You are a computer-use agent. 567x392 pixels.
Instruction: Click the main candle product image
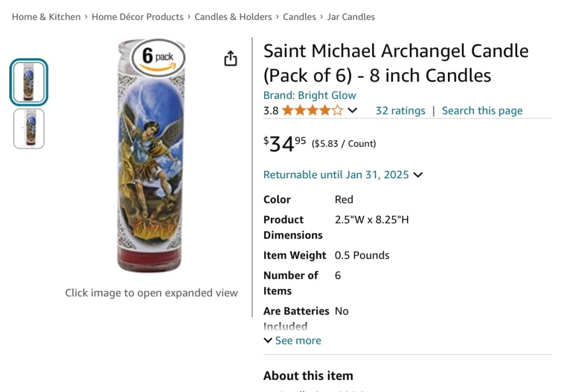(x=150, y=166)
